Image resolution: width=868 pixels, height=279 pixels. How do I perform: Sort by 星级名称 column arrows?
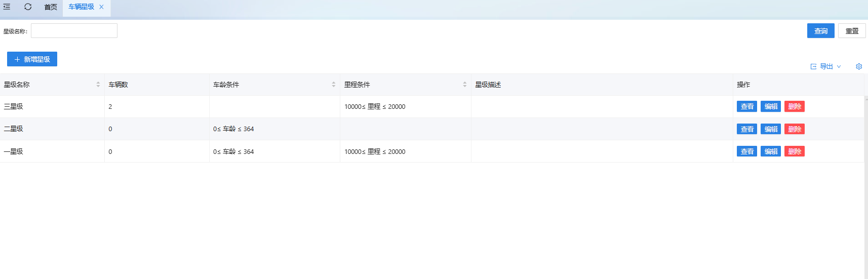point(98,85)
